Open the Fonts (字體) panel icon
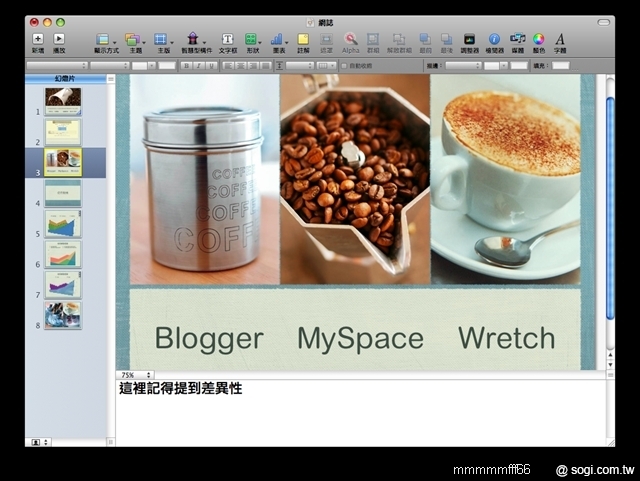 (x=560, y=40)
